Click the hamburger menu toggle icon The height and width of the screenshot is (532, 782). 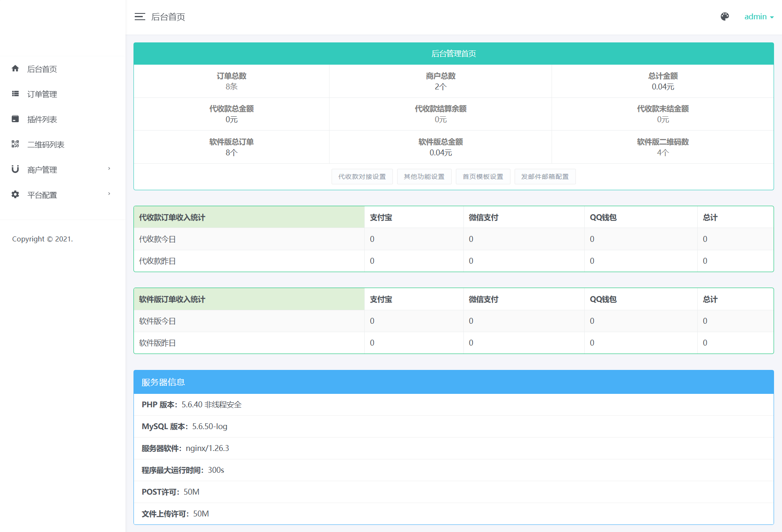pyautogui.click(x=140, y=17)
